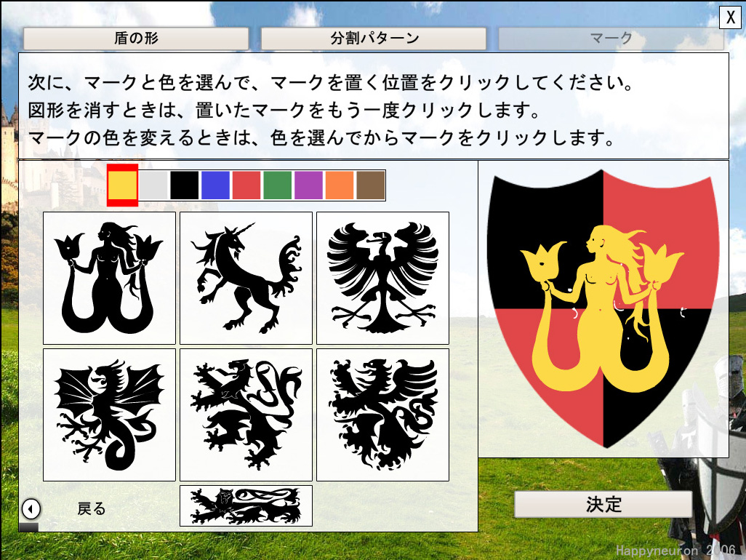
Task: Pick the green color swatch
Action: pyautogui.click(x=278, y=185)
